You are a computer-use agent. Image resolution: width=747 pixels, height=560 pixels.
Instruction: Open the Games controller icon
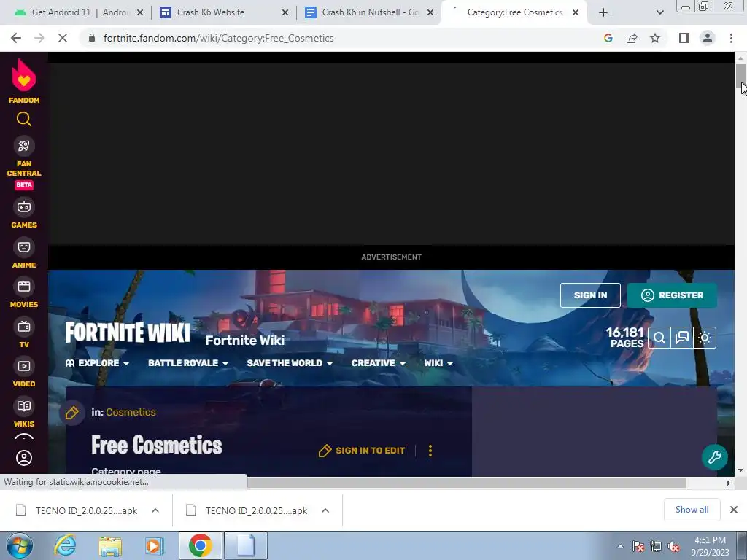pos(24,207)
